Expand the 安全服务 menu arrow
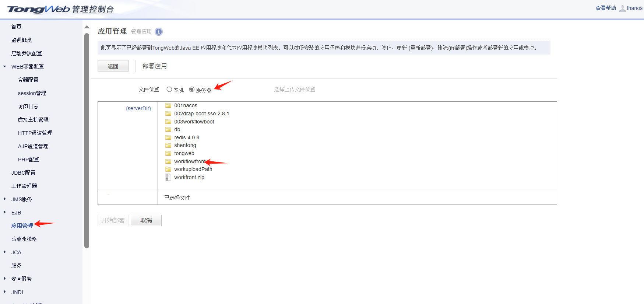This screenshot has height=304, width=644. click(x=5, y=279)
